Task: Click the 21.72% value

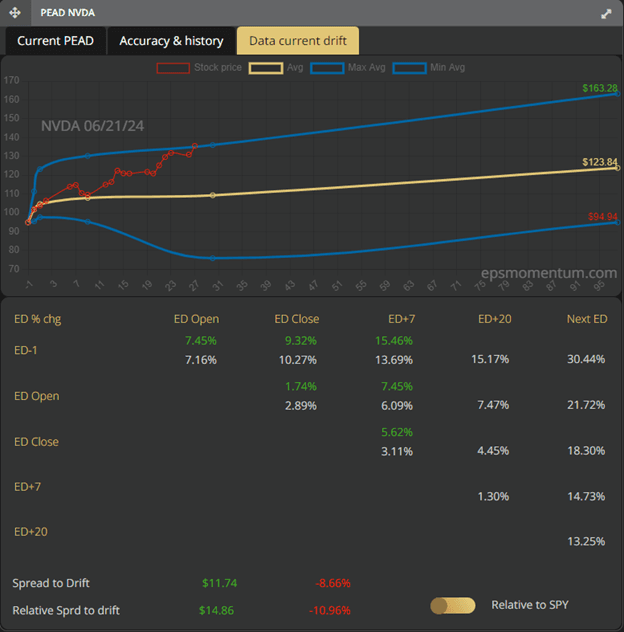Action: pos(586,405)
